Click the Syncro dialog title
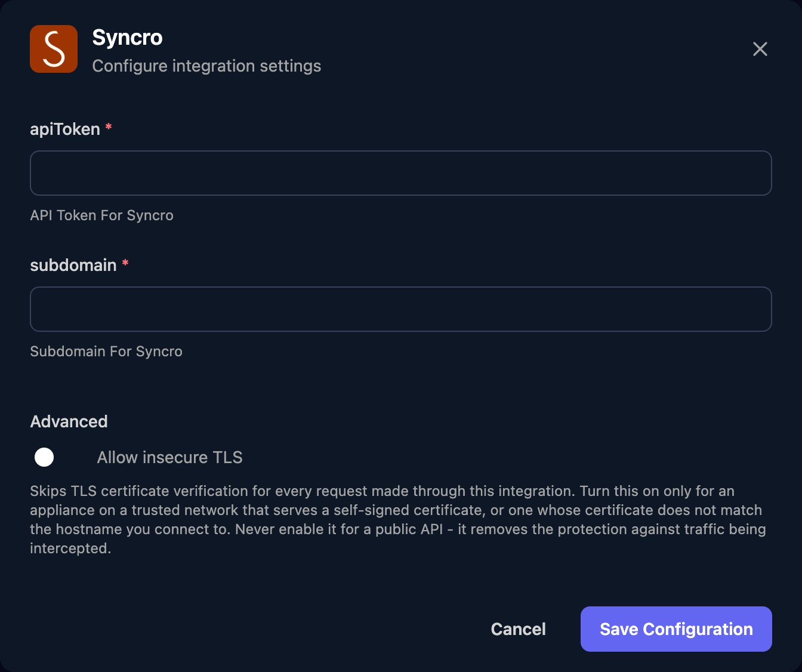The height and width of the screenshot is (672, 802). 127,38
